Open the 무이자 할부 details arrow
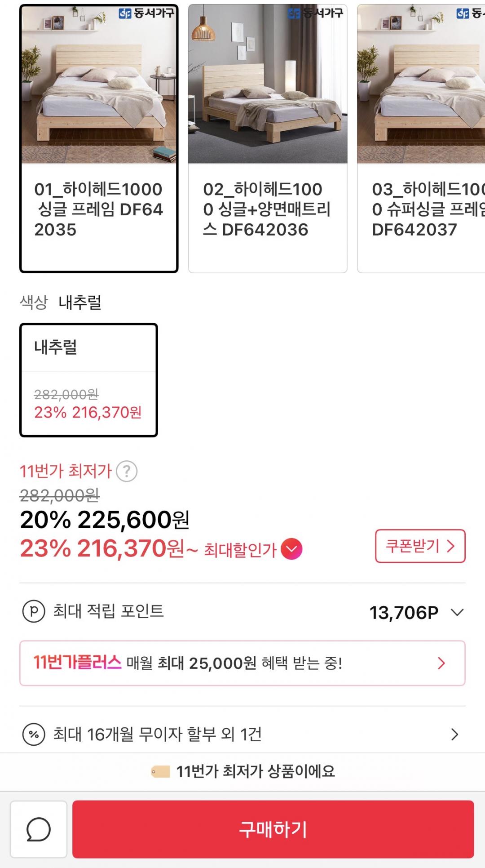 tap(454, 734)
